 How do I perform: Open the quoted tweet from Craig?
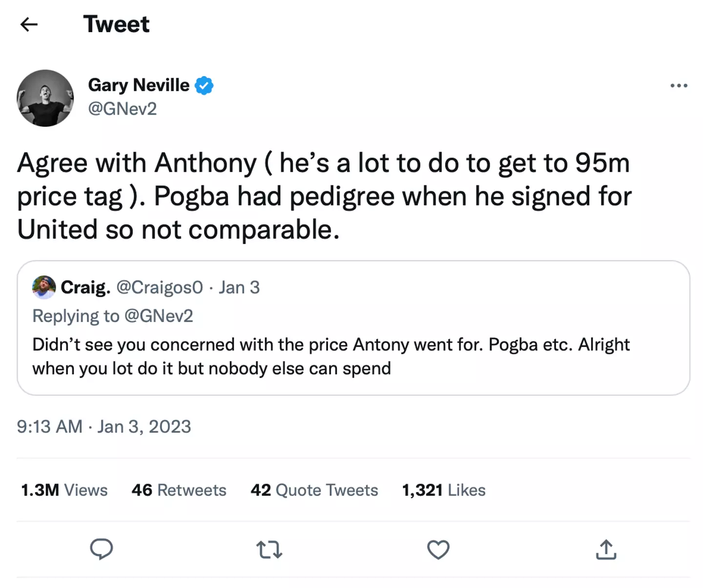[353, 356]
